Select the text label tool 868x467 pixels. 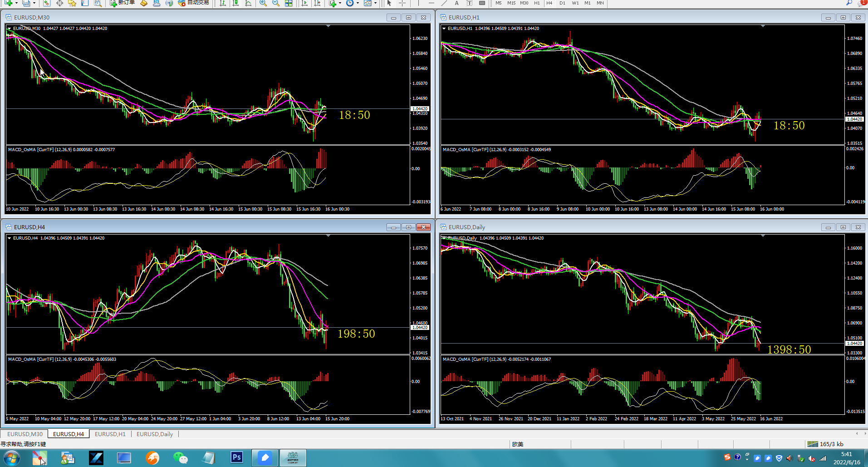pyautogui.click(x=457, y=3)
